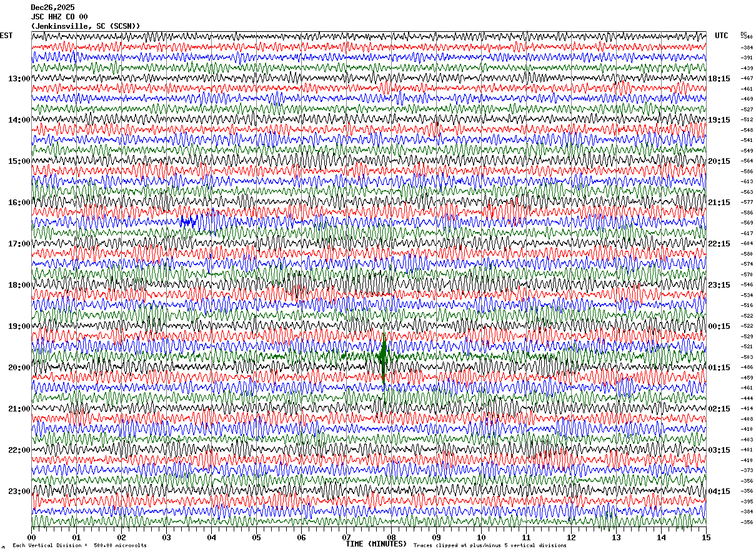Select the 17:00 EST hour label

pos(19,244)
